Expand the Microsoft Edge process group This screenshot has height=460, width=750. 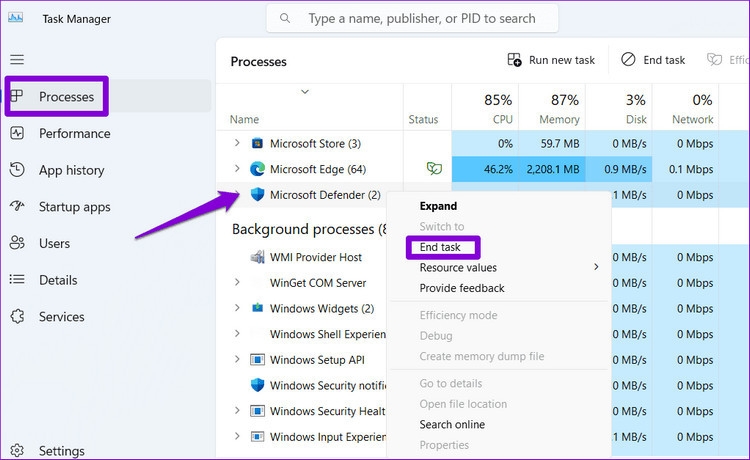237,168
